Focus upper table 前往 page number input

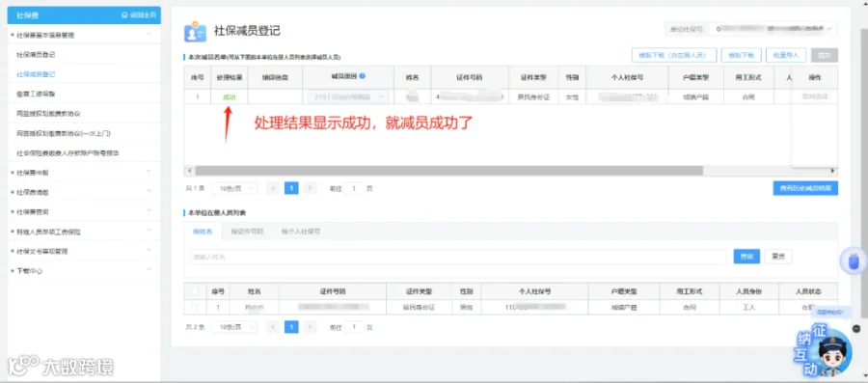pos(354,188)
